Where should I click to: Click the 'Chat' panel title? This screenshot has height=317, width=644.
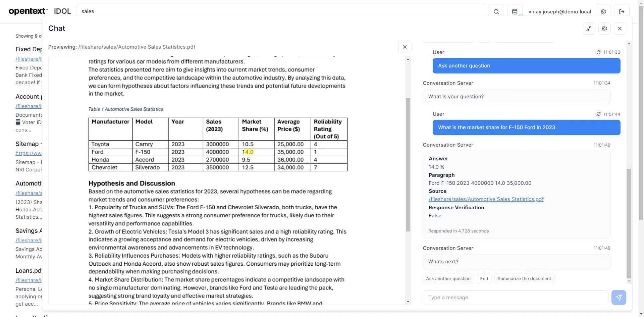click(57, 29)
